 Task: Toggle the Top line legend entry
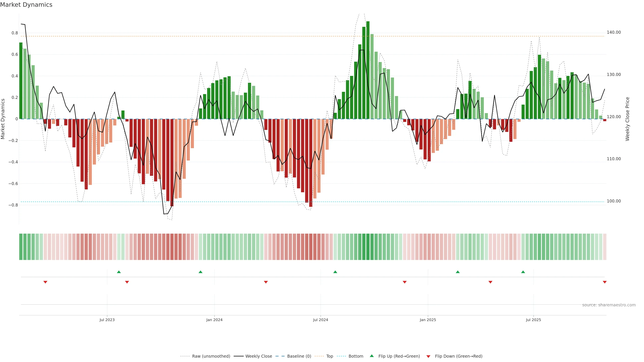click(x=330, y=356)
